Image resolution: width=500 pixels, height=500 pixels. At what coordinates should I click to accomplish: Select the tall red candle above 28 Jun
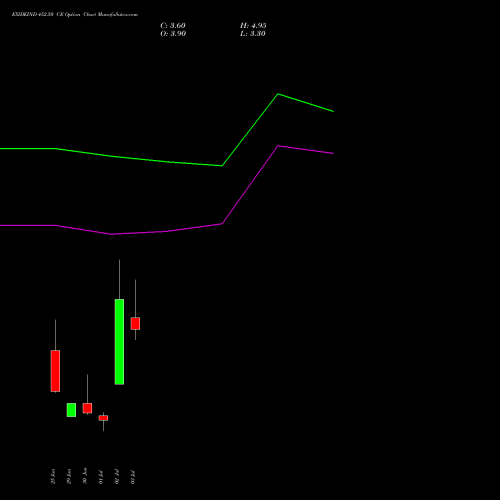[x=55, y=371]
